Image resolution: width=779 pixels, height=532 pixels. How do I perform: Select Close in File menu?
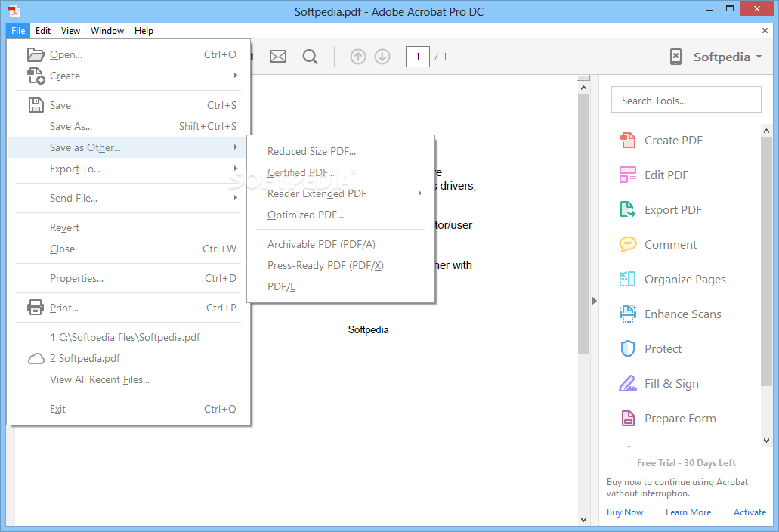(x=128, y=249)
